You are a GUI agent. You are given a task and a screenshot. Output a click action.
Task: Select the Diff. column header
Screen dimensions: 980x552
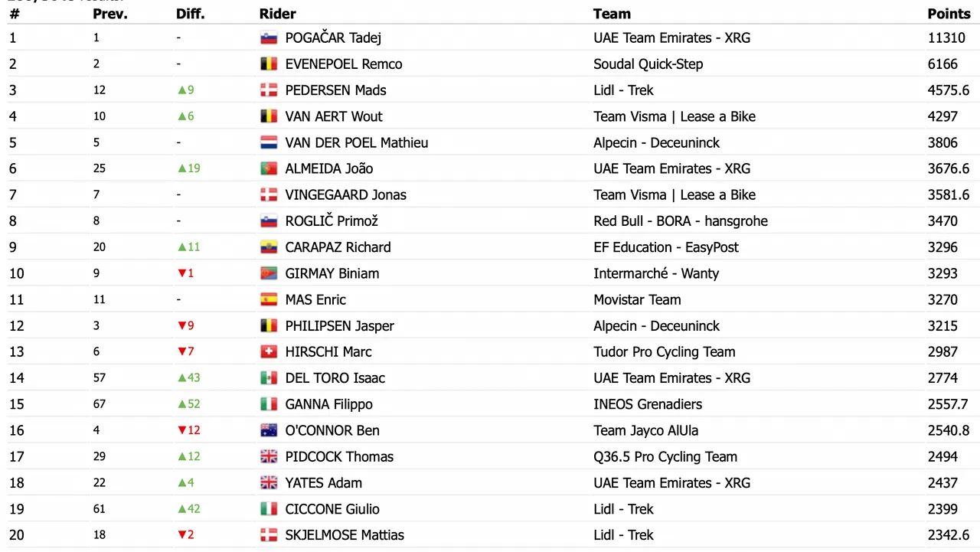pyautogui.click(x=191, y=14)
